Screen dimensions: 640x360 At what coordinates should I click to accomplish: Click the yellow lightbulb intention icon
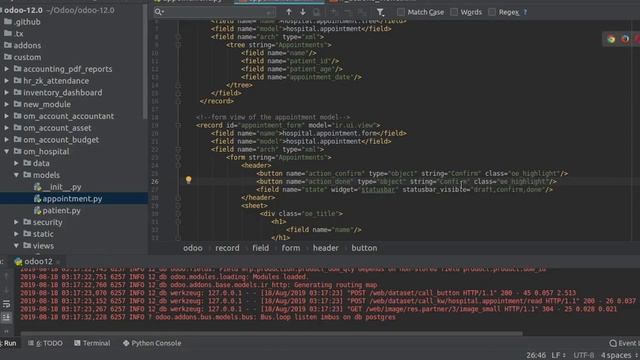click(x=188, y=180)
